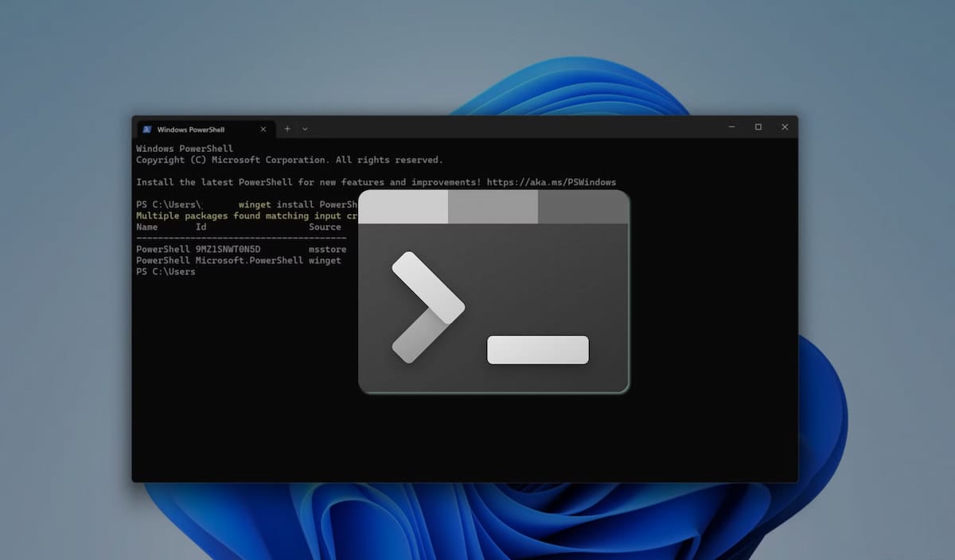Viewport: 955px width, 560px height.
Task: Click the last 'PS C:\Users' prompt line
Action: 166,271
